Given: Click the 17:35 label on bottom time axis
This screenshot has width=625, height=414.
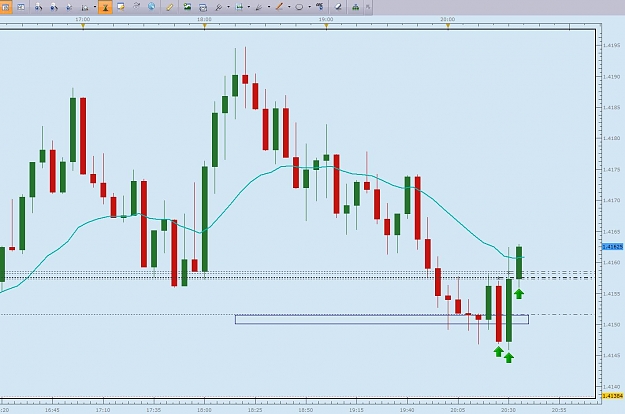Looking at the screenshot, I should tap(153, 410).
